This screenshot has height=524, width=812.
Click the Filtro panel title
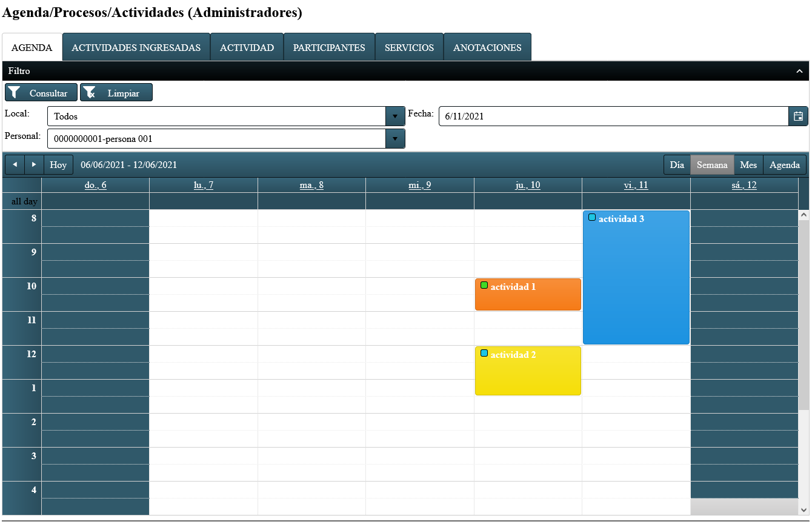click(x=19, y=71)
